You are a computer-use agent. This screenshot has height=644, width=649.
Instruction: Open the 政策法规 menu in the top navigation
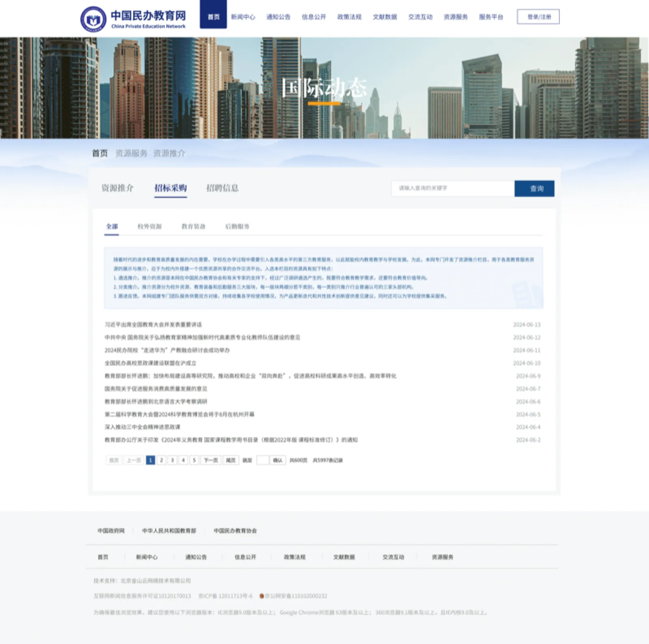(x=348, y=17)
